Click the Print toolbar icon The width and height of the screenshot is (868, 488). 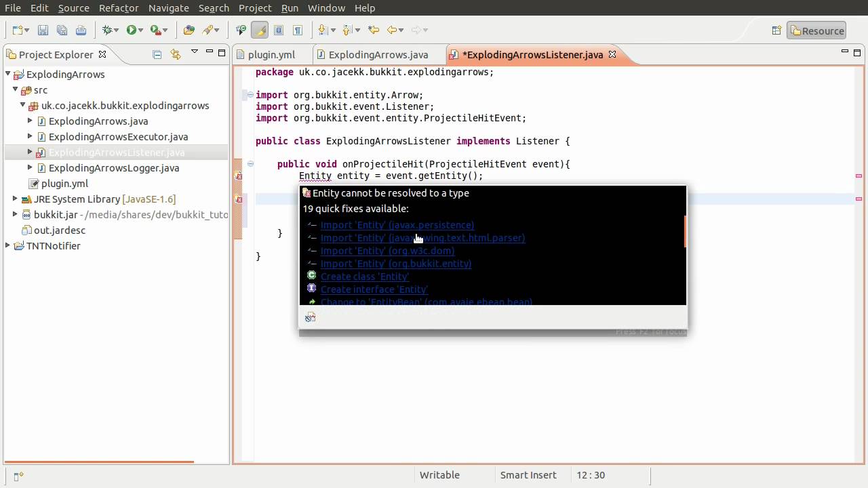coord(81,30)
